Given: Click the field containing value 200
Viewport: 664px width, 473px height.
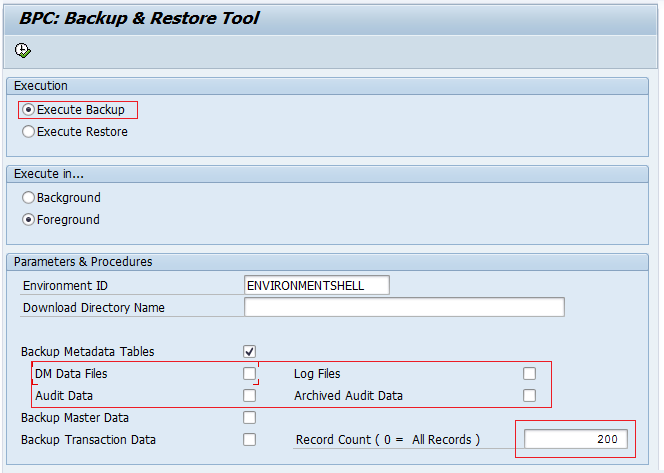Looking at the screenshot, I should 576,439.
